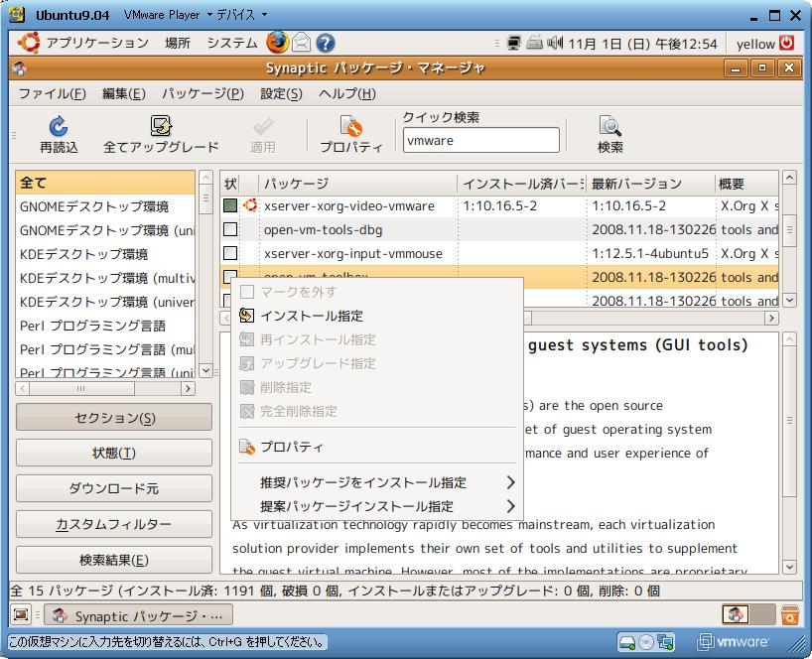Click the category list horizontal scrollbar thumb
This screenshot has height=659, width=812.
(x=81, y=388)
